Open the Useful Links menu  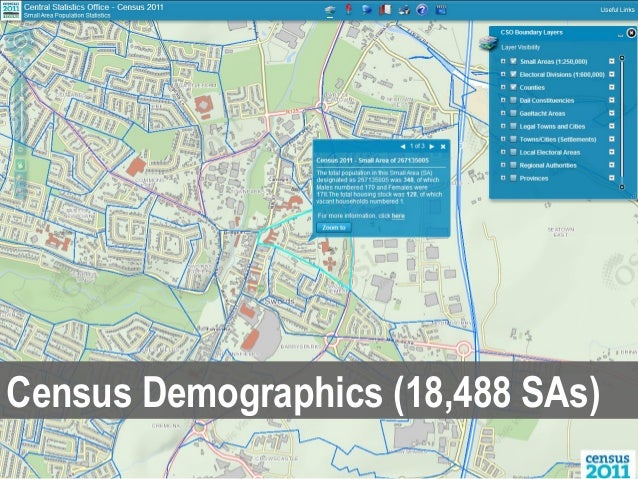[617, 10]
